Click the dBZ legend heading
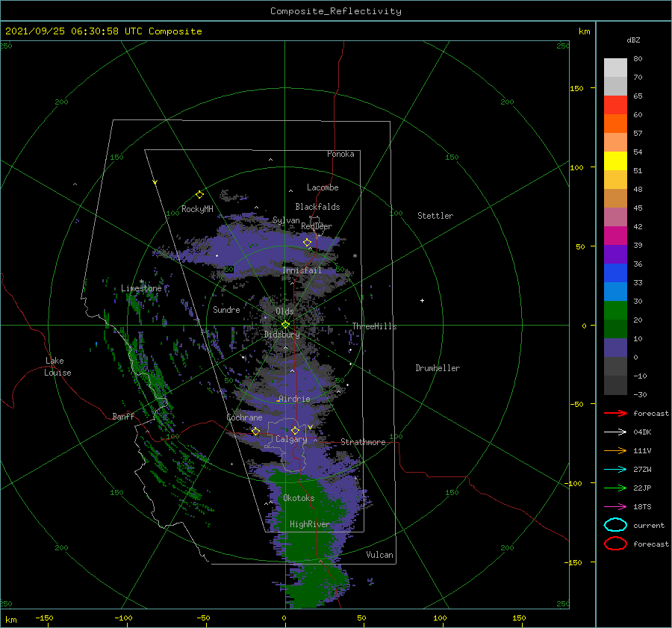Image resolution: width=672 pixels, height=628 pixels. click(633, 40)
